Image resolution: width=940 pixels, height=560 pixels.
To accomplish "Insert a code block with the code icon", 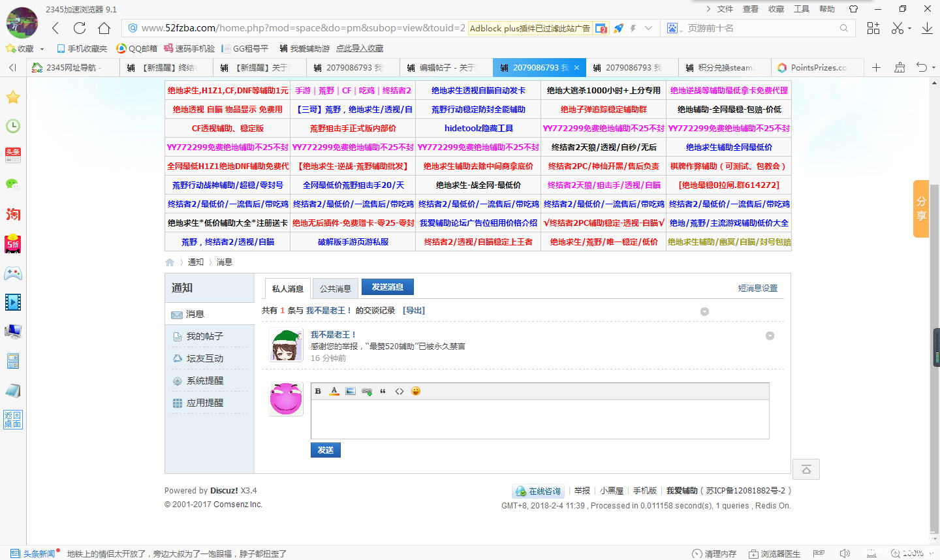I will [399, 392].
